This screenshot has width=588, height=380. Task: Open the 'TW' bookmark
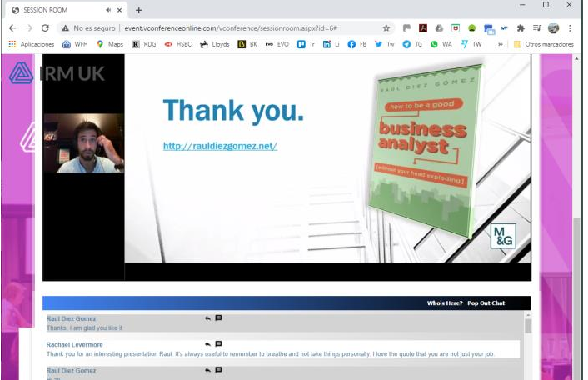471,44
